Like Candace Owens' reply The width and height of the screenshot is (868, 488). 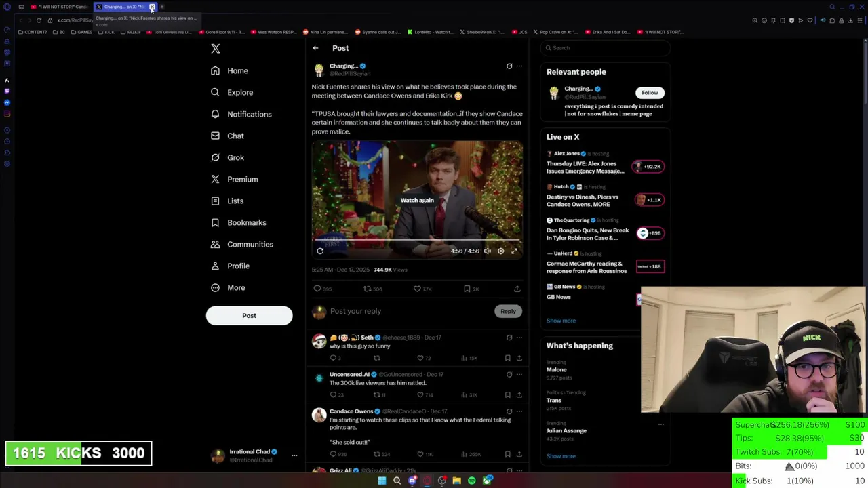click(x=420, y=454)
